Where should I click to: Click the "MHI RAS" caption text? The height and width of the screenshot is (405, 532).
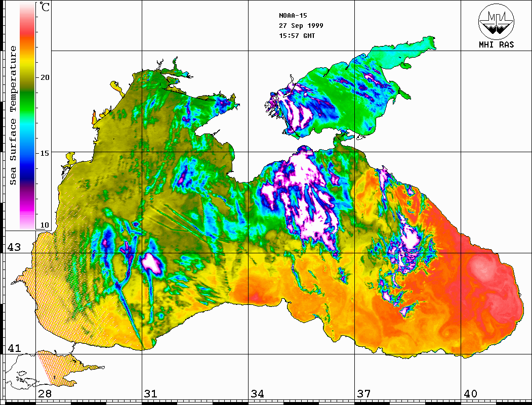click(497, 44)
